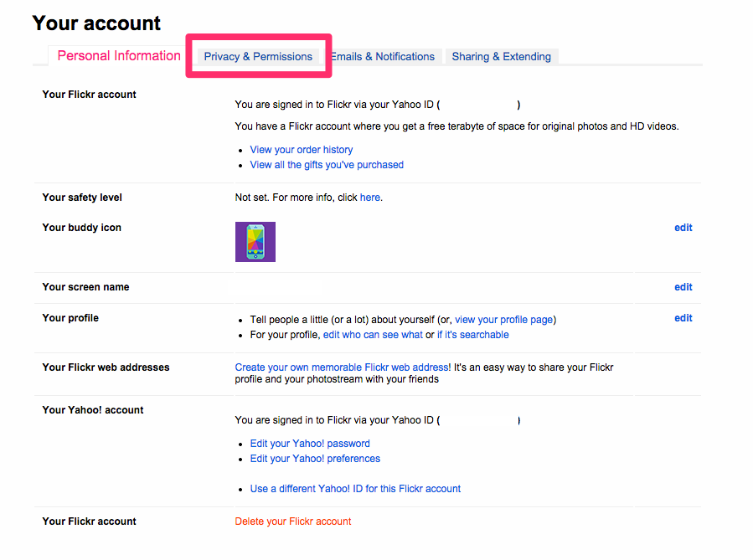
Task: Edit your Yahoo! password
Action: point(310,444)
